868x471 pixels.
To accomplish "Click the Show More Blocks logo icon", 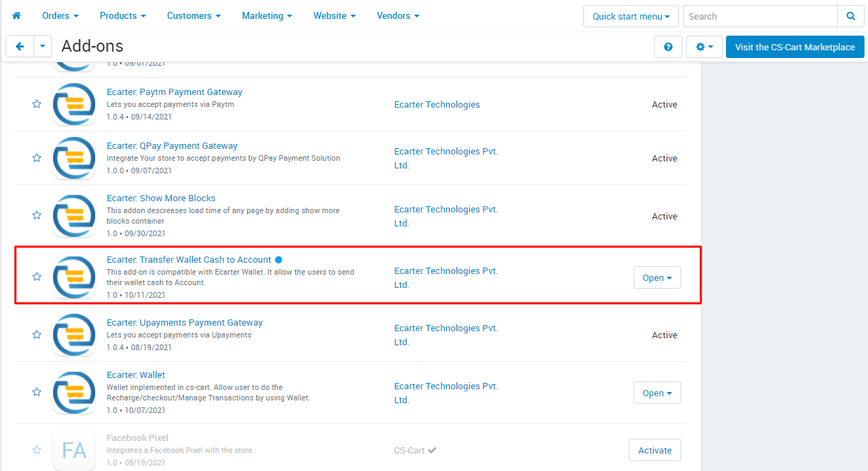I will (x=74, y=216).
